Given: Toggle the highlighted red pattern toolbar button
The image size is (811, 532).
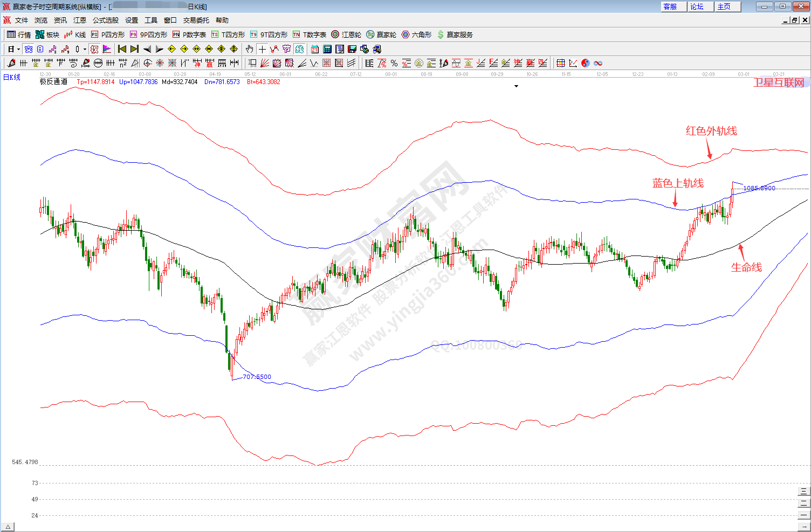Looking at the screenshot, I should point(94,49).
